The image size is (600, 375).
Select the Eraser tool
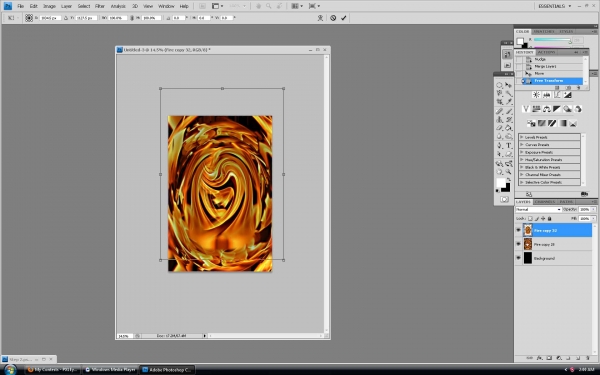[x=500, y=128]
